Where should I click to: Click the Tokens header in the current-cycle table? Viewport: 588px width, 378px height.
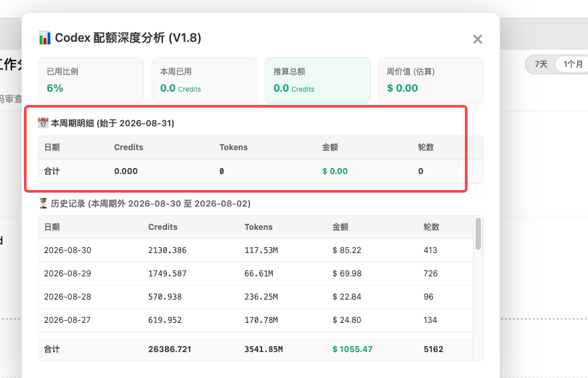coord(233,147)
